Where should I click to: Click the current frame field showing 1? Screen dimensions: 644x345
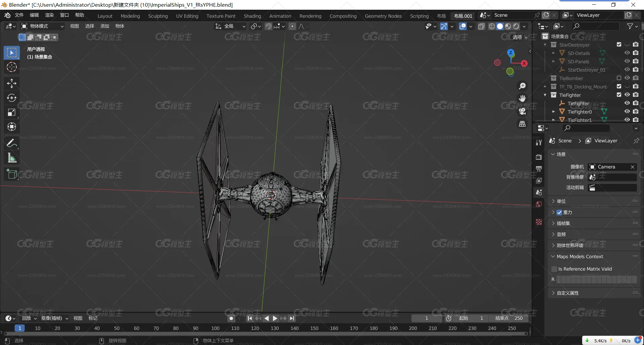tap(427, 318)
